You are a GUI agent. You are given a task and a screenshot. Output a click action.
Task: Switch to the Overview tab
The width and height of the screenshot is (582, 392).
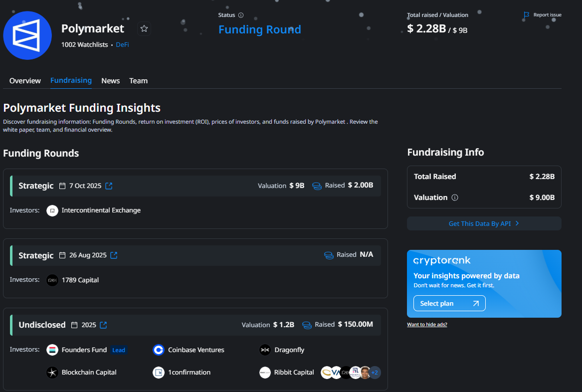click(x=25, y=81)
